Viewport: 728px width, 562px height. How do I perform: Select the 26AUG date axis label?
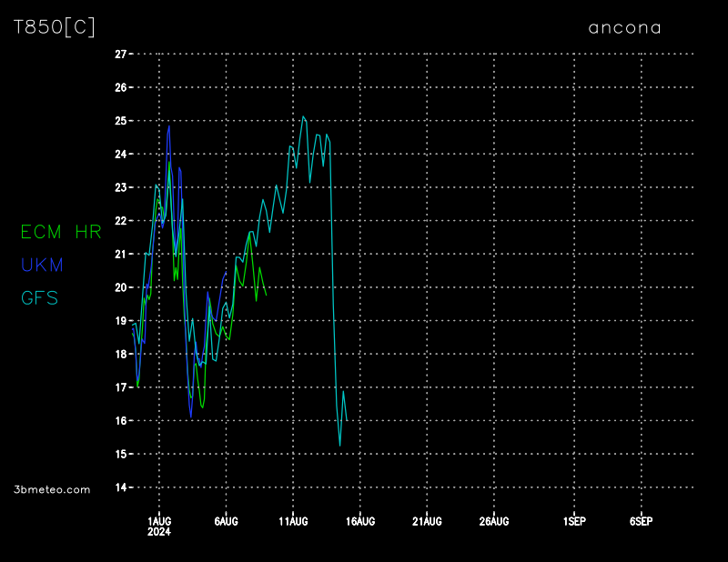[493, 521]
